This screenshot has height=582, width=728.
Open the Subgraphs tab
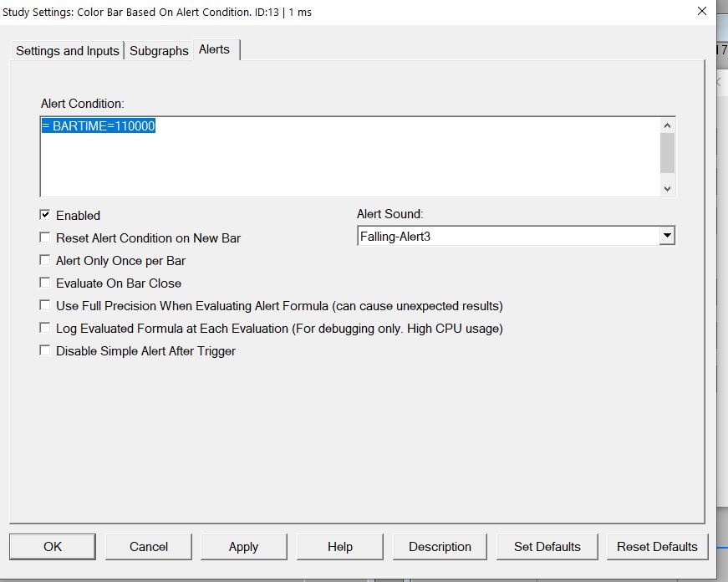tap(159, 51)
